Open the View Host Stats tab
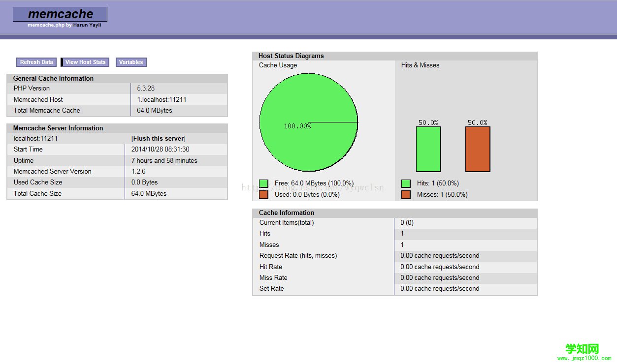617x364 pixels. (x=85, y=62)
